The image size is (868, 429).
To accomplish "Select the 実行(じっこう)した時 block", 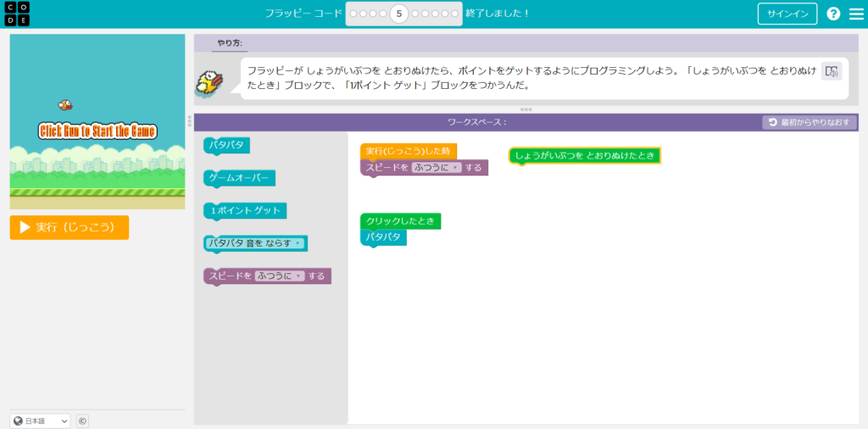I will coord(408,151).
